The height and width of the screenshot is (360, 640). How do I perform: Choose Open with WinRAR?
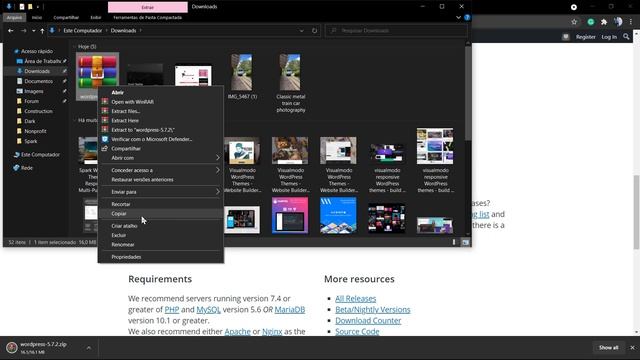pos(161,102)
